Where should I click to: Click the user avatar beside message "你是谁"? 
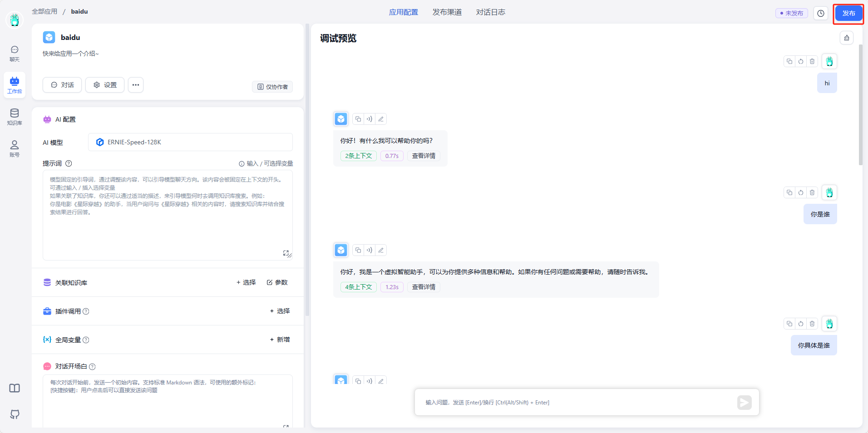coord(829,192)
